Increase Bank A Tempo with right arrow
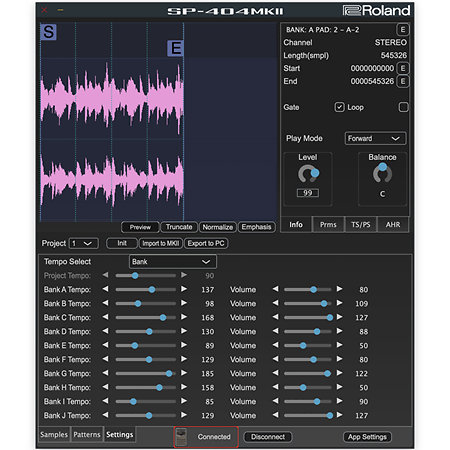Image resolution: width=450 pixels, height=450 pixels. (184, 289)
